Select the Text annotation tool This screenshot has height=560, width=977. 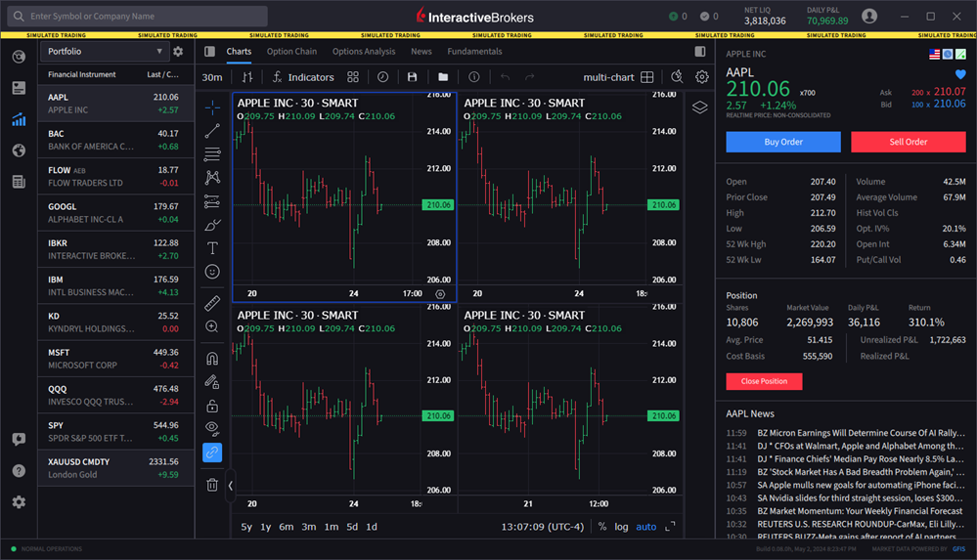click(x=212, y=248)
